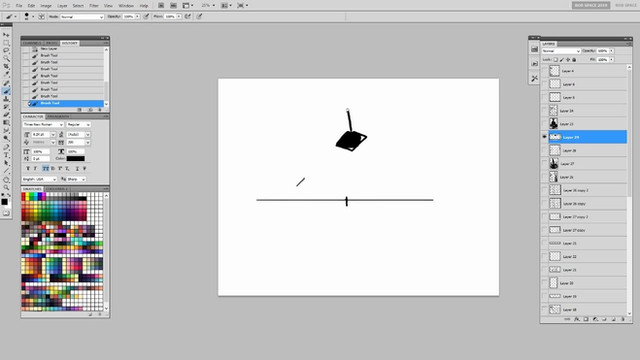The width and height of the screenshot is (640, 360).
Task: Toggle lock transparent pixels in Layers panel
Action: pyautogui.click(x=556, y=60)
